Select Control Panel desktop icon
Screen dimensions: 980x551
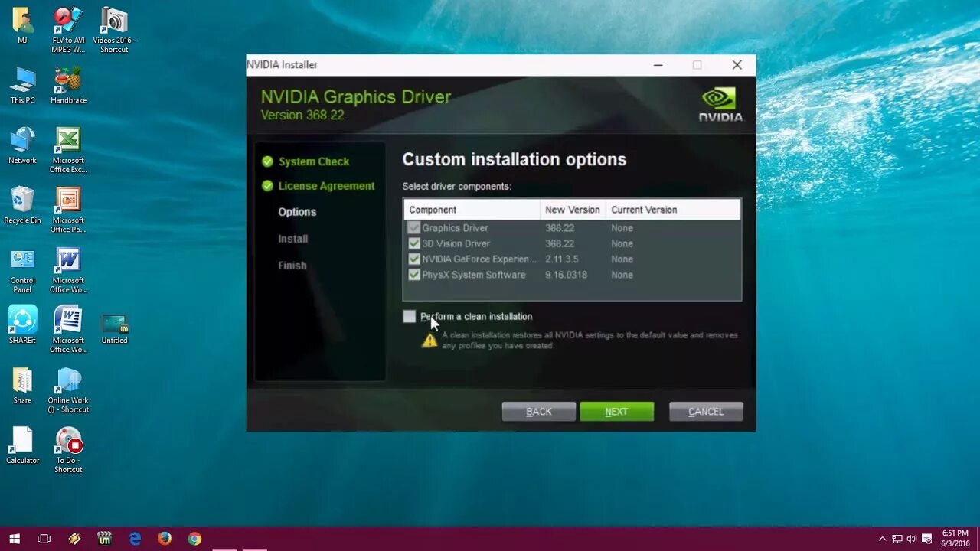22,270
